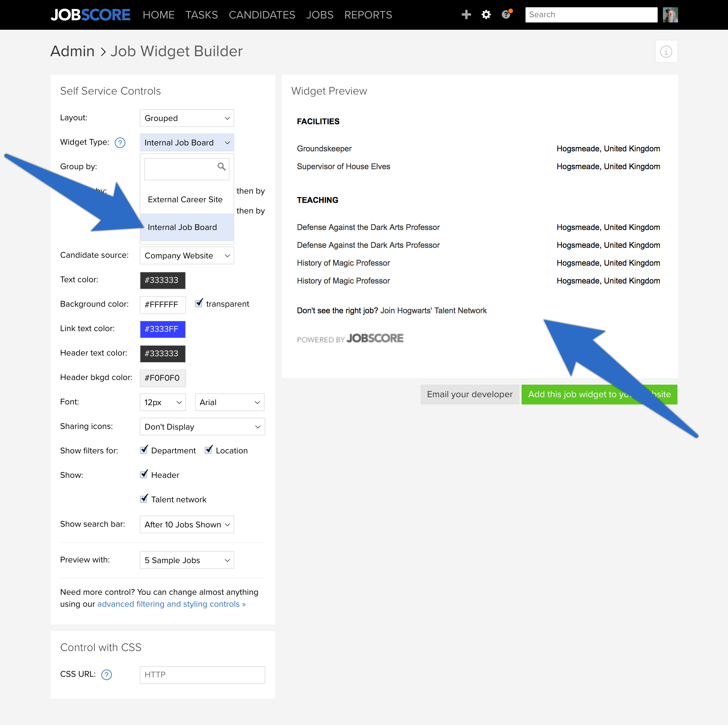Open the Widget Type dropdown
The width and height of the screenshot is (728, 725).
tap(187, 142)
